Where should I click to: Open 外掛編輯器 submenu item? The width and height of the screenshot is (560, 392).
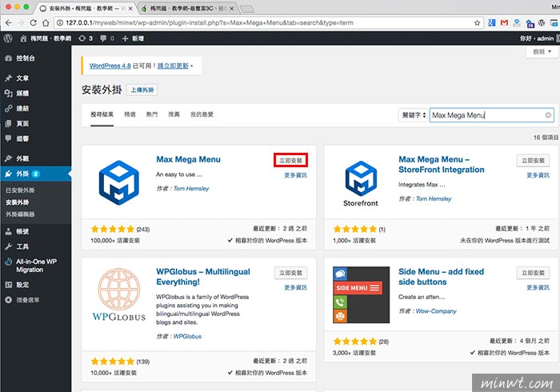coord(20,214)
